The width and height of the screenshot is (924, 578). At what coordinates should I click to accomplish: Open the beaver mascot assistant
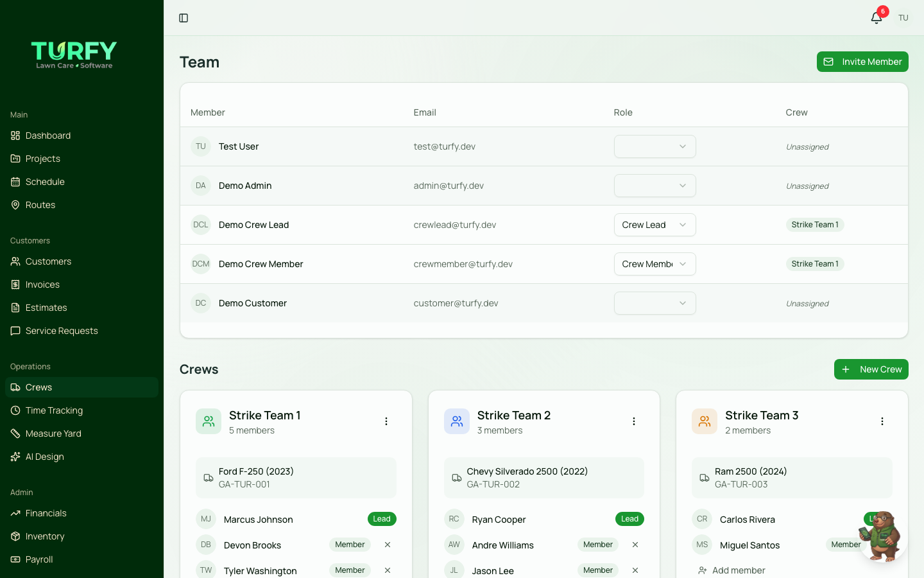click(x=882, y=536)
